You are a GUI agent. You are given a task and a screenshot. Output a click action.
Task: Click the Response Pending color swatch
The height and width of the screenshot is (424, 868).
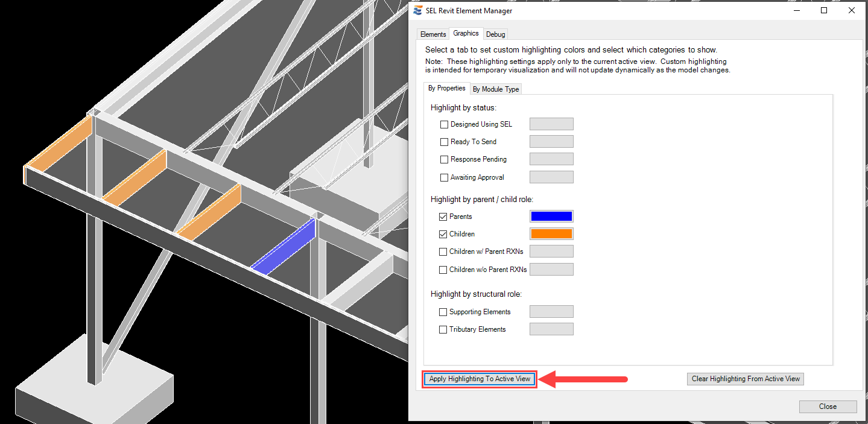[551, 159]
